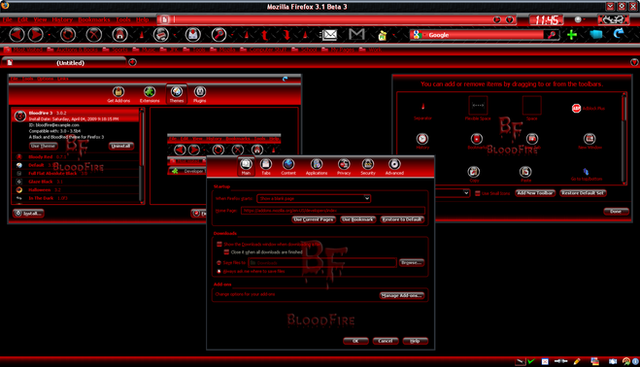Click the customize toolbar palette scrollbar
640x367 pixels.
click(x=624, y=138)
